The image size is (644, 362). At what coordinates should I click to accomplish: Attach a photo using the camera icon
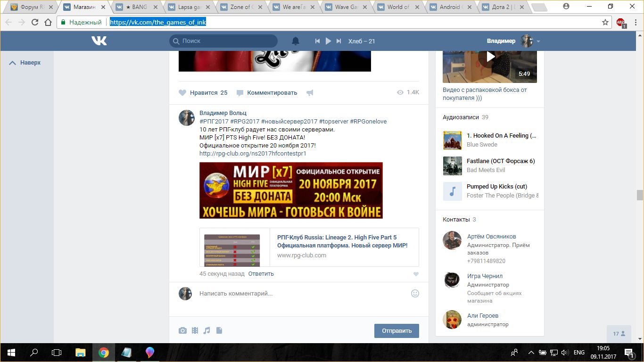182,331
